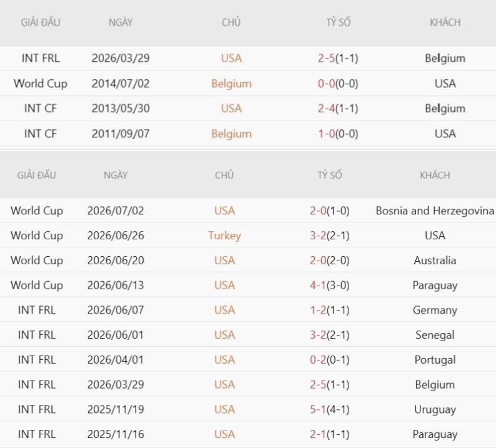Viewport: 496px width, 448px height.
Task: Click date 2026/06/01
Action: (x=116, y=335)
